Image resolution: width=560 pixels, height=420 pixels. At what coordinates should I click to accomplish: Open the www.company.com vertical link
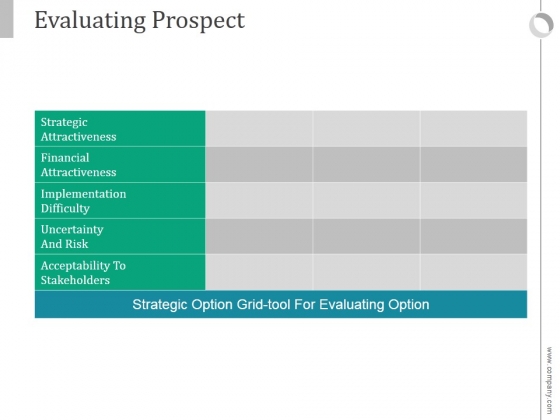549,380
